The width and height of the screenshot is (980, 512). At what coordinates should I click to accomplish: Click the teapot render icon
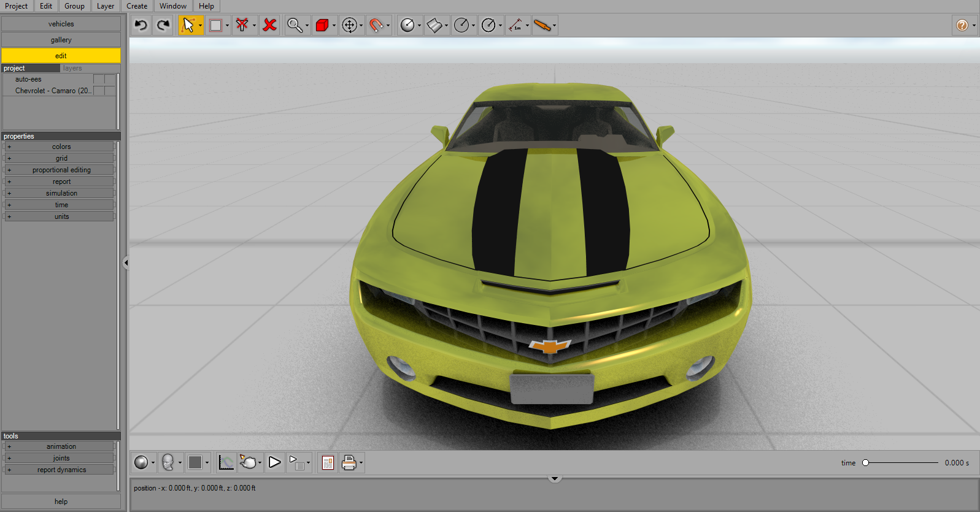point(248,462)
